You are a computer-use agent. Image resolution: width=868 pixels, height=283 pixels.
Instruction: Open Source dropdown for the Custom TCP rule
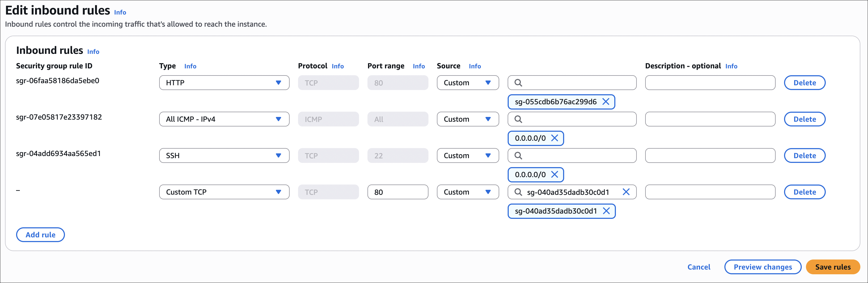(x=467, y=192)
